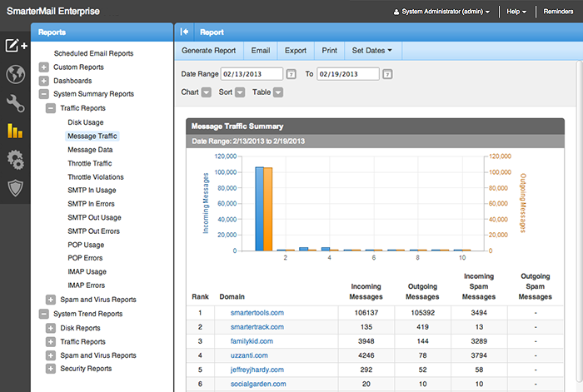The height and width of the screenshot is (392, 583).
Task: Click the Domain column header
Action: [232, 297]
